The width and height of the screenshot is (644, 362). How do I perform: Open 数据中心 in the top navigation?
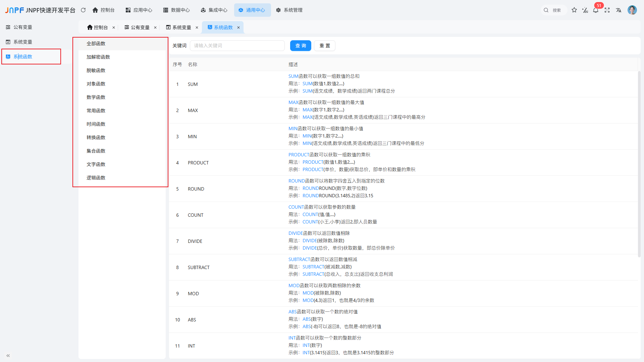tap(176, 10)
